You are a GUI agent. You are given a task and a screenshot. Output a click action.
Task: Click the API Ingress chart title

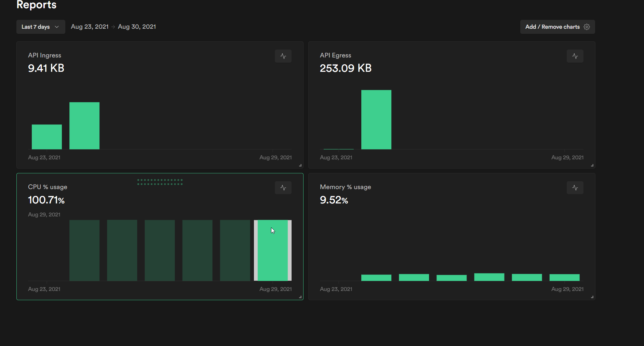(x=44, y=55)
